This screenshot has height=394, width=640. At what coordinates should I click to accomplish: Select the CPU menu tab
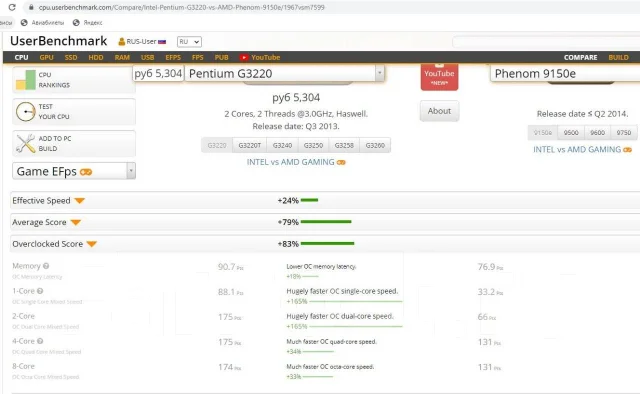(x=21, y=58)
